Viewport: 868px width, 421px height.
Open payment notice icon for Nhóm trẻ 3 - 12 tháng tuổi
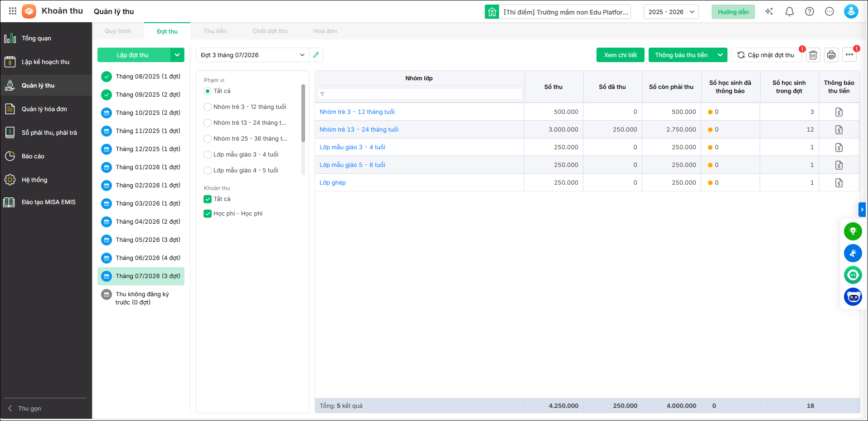839,112
